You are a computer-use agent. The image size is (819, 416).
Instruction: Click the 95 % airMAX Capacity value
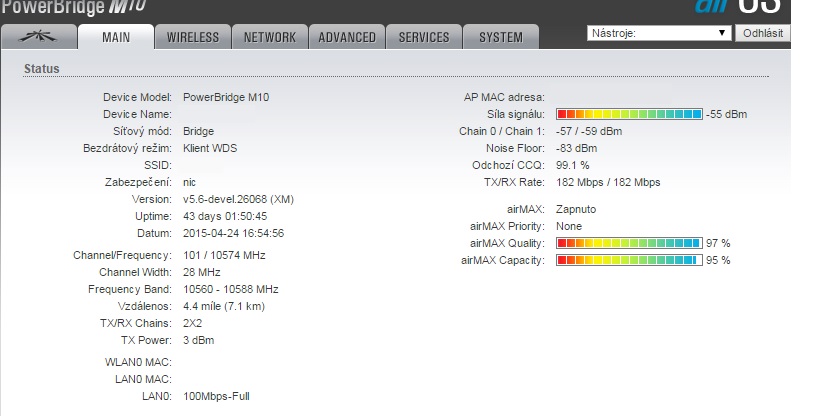718,260
